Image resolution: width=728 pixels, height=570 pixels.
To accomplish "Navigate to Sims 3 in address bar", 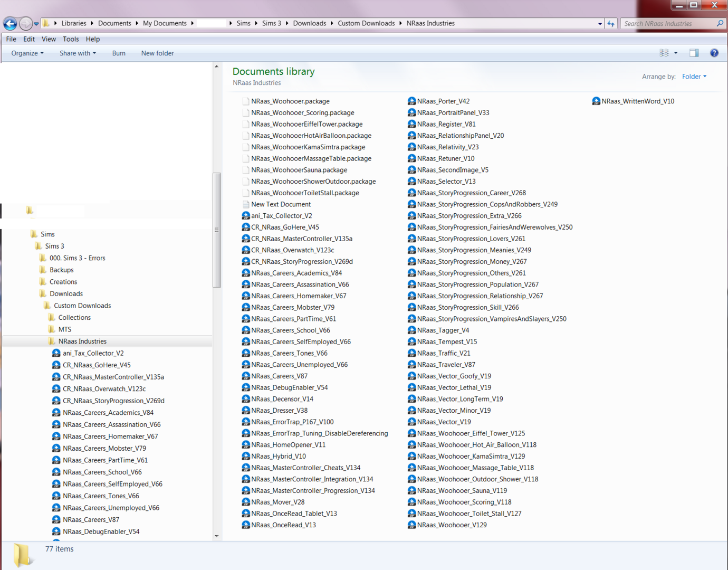I will pos(272,23).
